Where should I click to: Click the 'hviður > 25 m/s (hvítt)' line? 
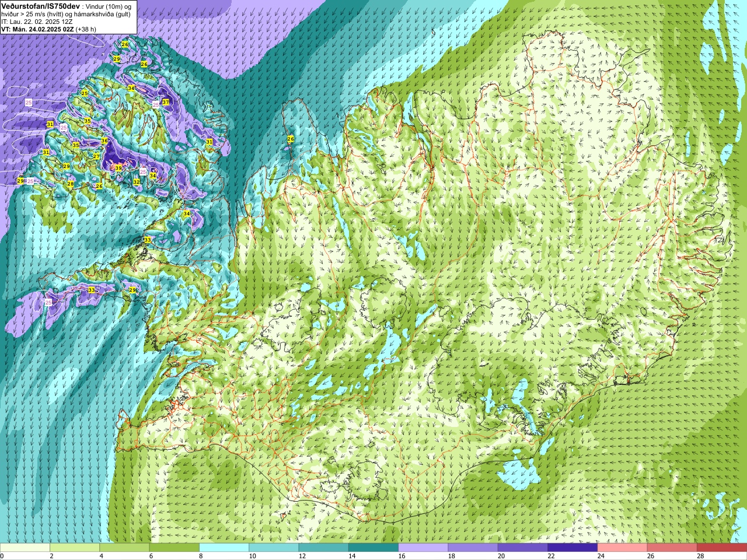[32, 14]
